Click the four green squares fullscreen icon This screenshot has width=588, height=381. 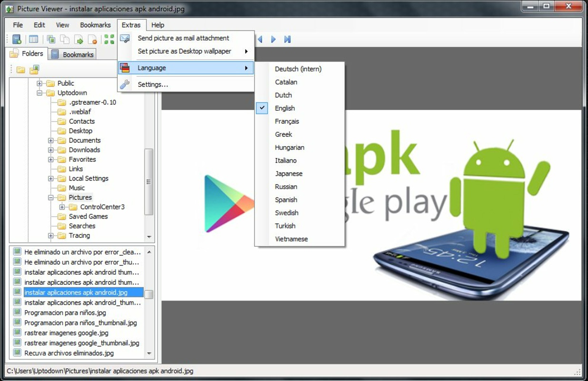coord(109,40)
